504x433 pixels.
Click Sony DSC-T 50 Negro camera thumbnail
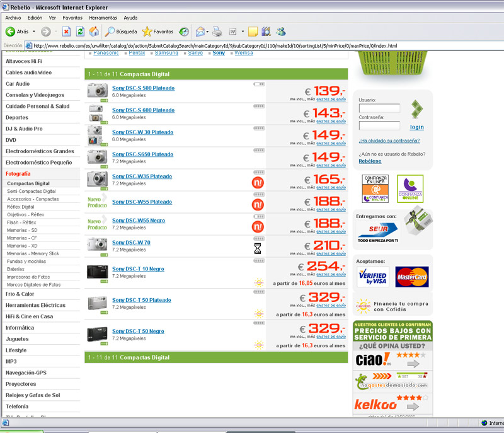[98, 334]
